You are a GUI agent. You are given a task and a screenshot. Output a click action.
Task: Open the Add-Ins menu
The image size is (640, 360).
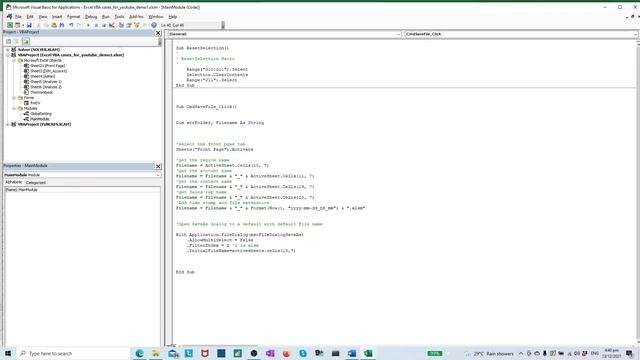[x=136, y=17]
